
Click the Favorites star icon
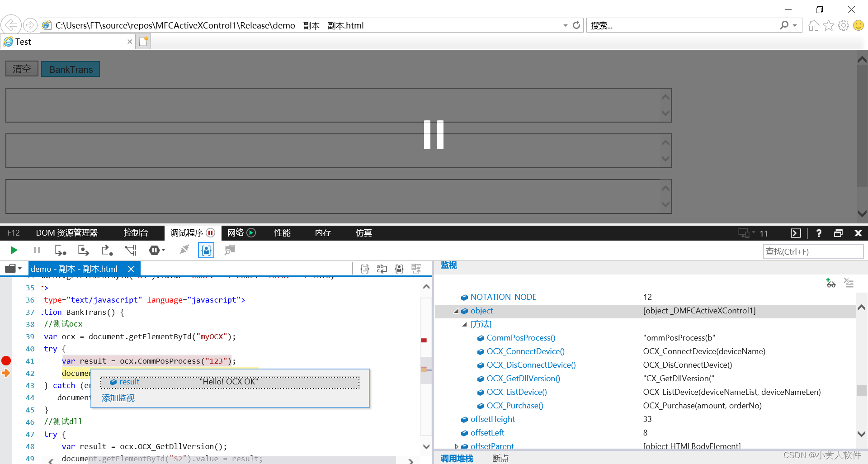pyautogui.click(x=828, y=25)
